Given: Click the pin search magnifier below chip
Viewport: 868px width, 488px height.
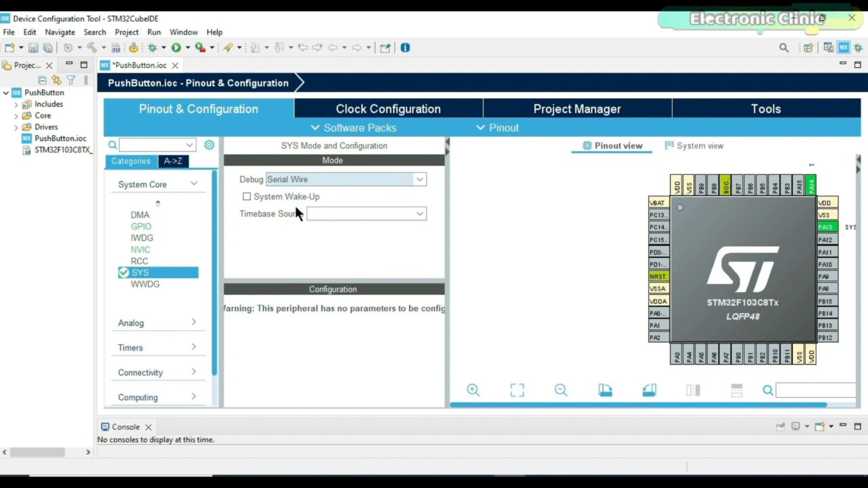Looking at the screenshot, I should point(768,390).
